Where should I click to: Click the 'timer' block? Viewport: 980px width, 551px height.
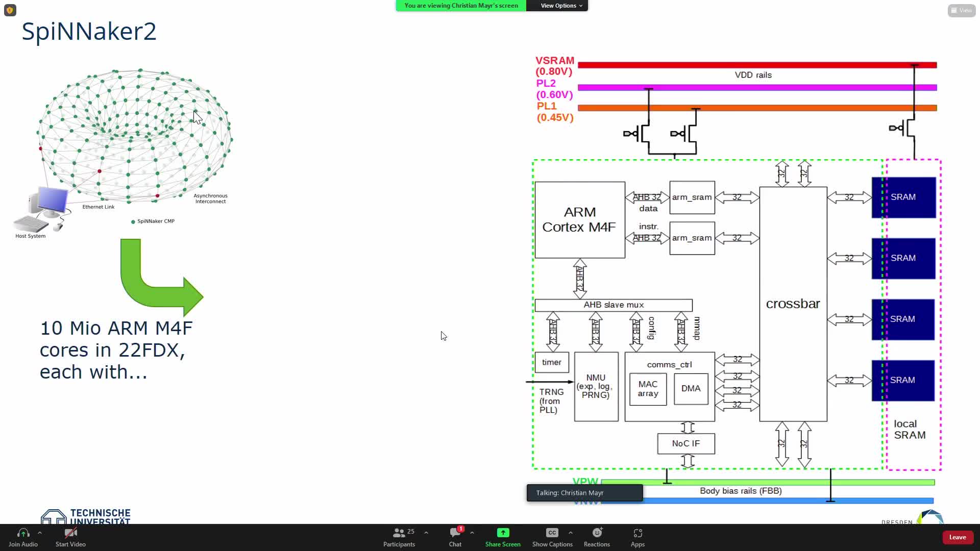552,362
